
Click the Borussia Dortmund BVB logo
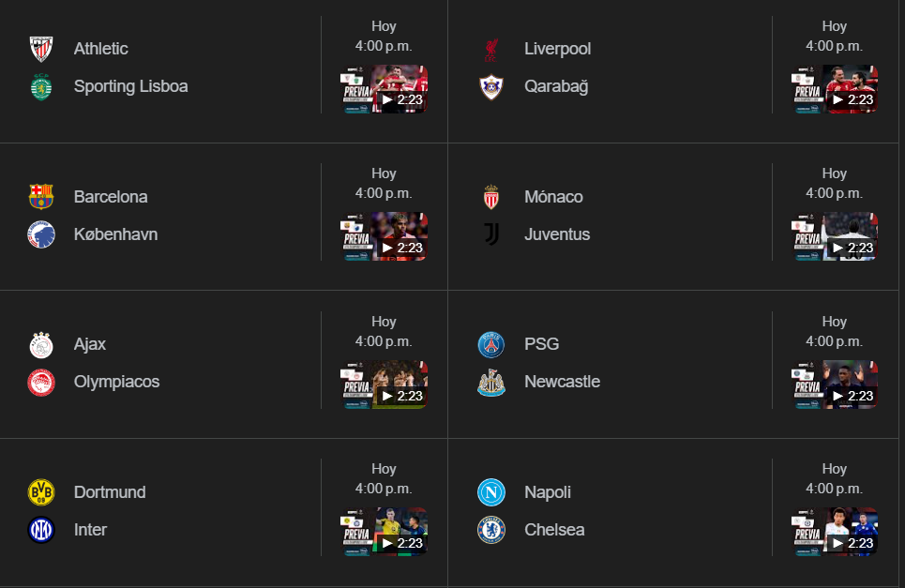pyautogui.click(x=41, y=492)
